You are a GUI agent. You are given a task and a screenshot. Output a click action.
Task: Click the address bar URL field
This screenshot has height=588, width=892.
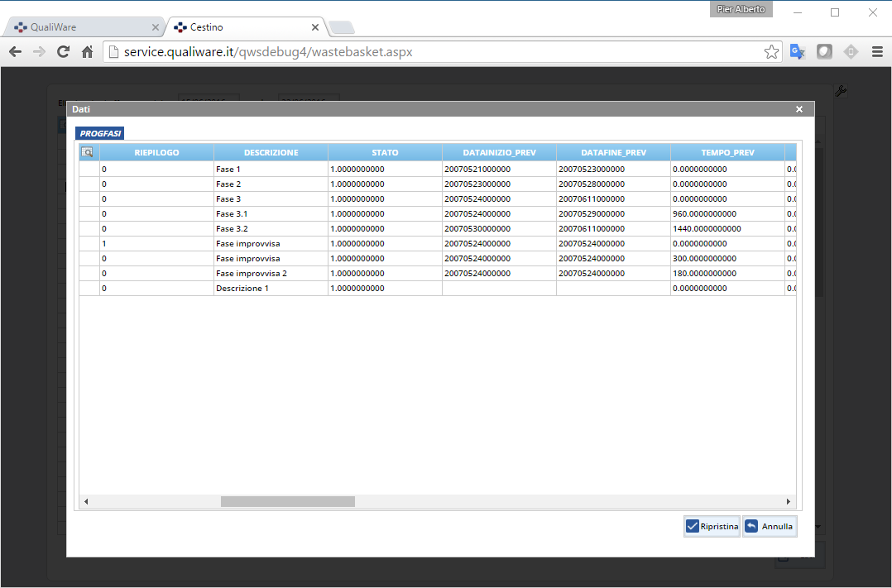(439, 52)
